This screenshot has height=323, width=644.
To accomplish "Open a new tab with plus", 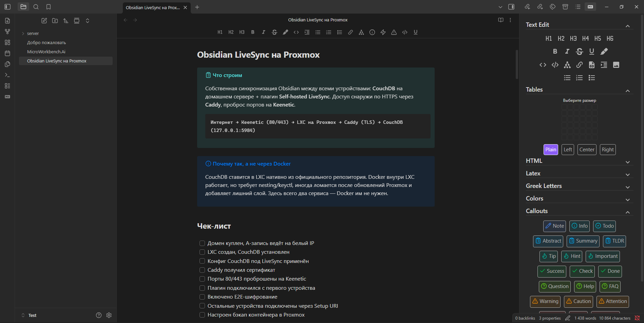I will [x=197, y=7].
